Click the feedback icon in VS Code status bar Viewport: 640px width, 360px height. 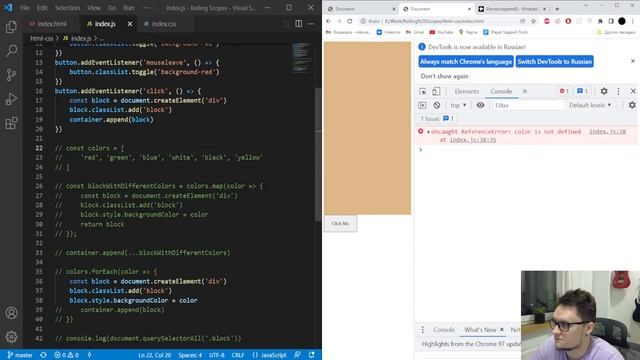pos(297,355)
